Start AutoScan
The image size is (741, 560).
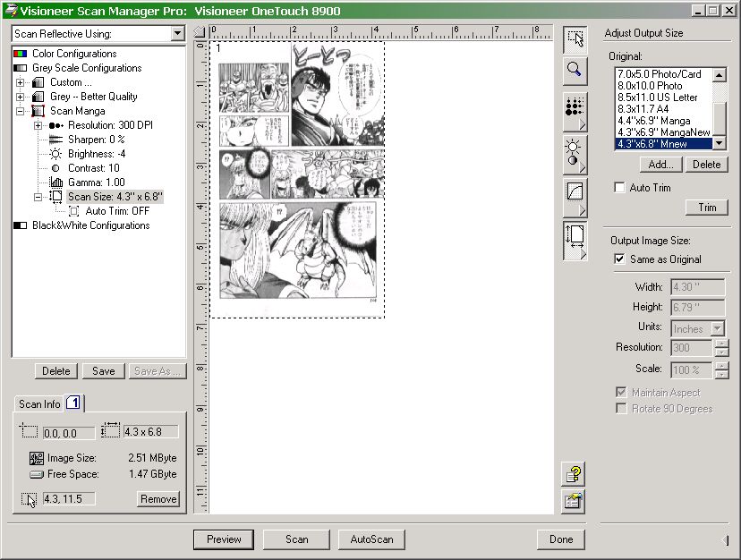click(371, 539)
